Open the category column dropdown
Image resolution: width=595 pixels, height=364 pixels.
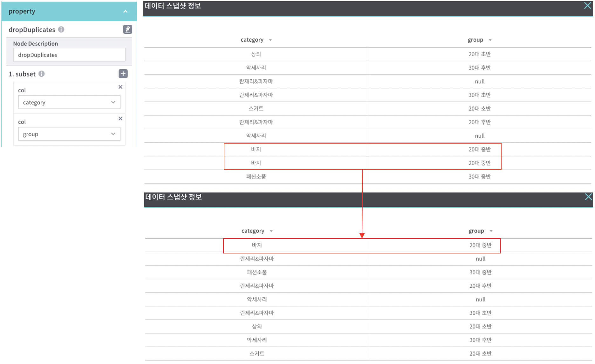69,102
